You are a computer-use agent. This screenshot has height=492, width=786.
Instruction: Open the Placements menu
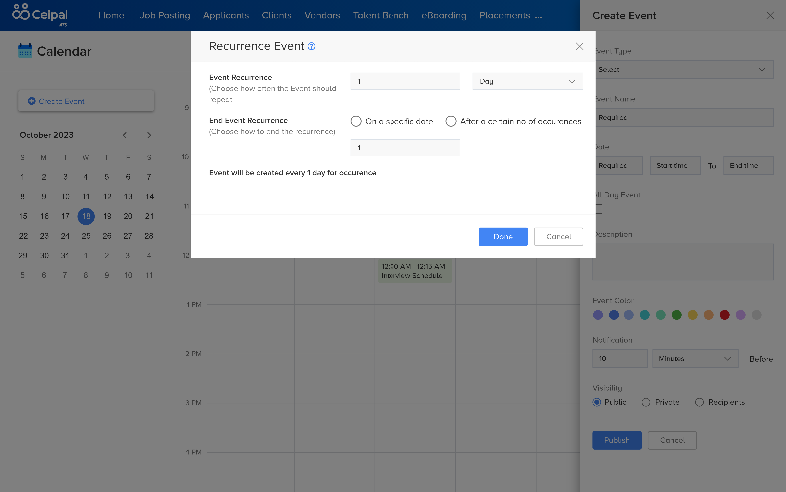point(504,15)
